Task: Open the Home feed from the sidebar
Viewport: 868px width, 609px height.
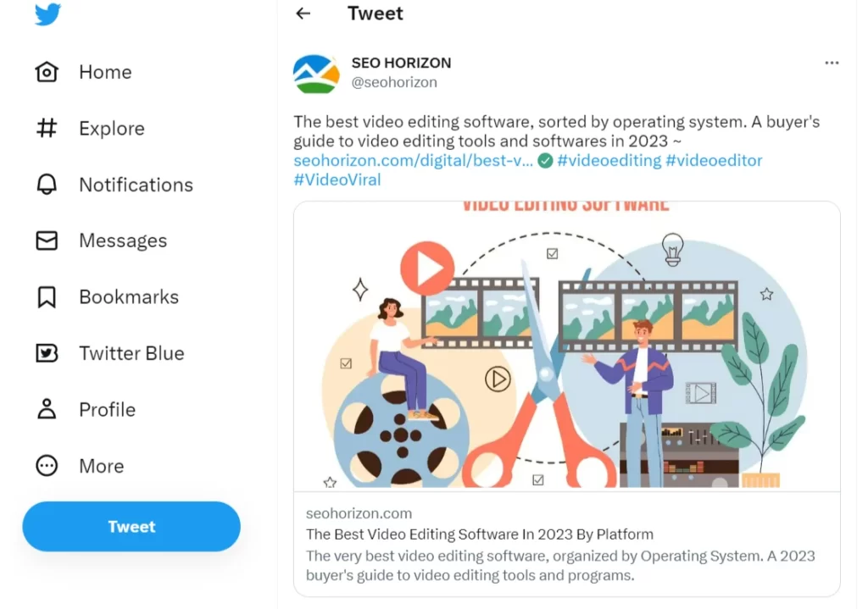Action: [x=105, y=72]
